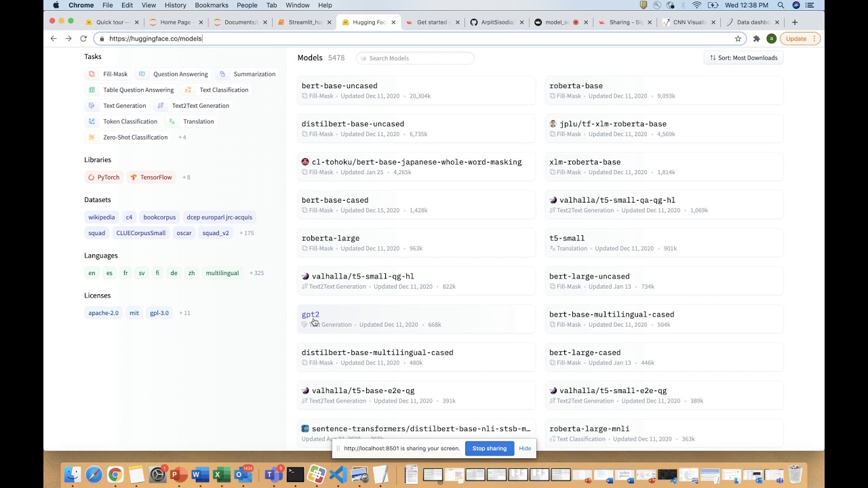
Task: Hide the screen sharing notification
Action: point(525,448)
